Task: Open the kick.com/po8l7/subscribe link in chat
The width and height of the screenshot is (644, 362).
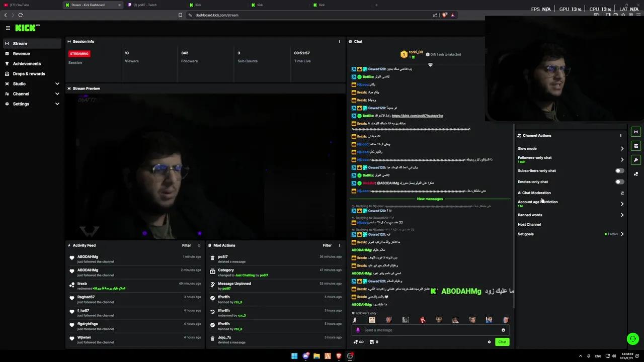Action: (417, 116)
